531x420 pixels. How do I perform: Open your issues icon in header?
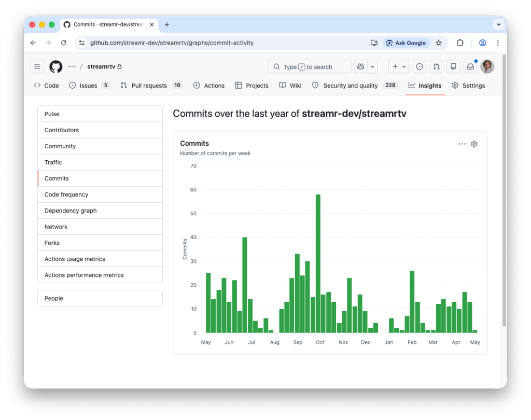click(x=419, y=67)
